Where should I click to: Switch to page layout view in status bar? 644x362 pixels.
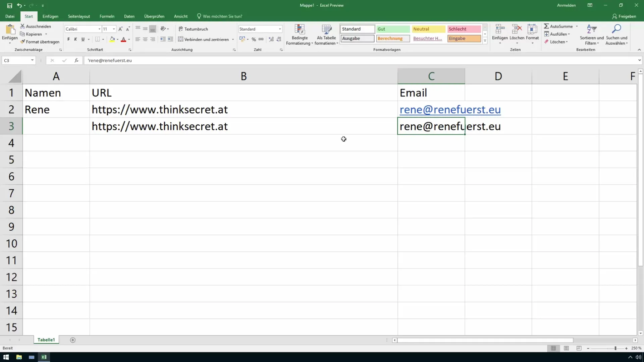point(566,348)
